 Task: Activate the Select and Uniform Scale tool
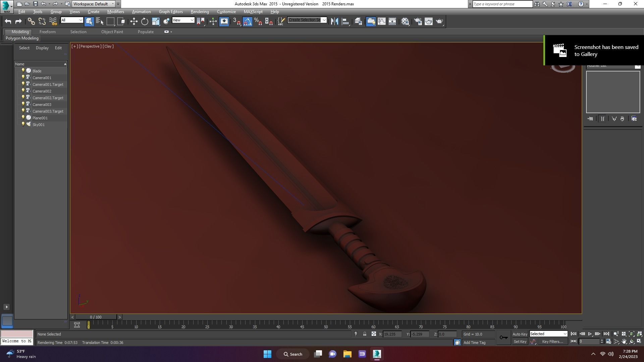click(x=156, y=21)
